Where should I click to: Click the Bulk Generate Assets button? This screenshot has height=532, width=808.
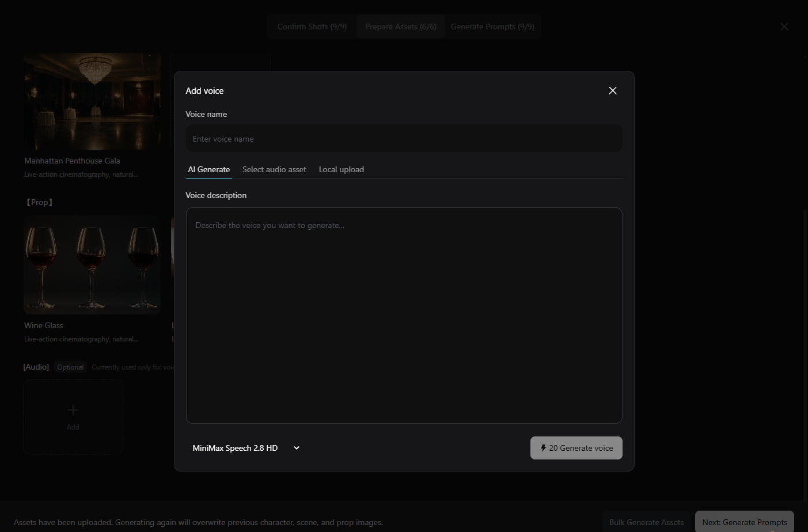click(646, 522)
